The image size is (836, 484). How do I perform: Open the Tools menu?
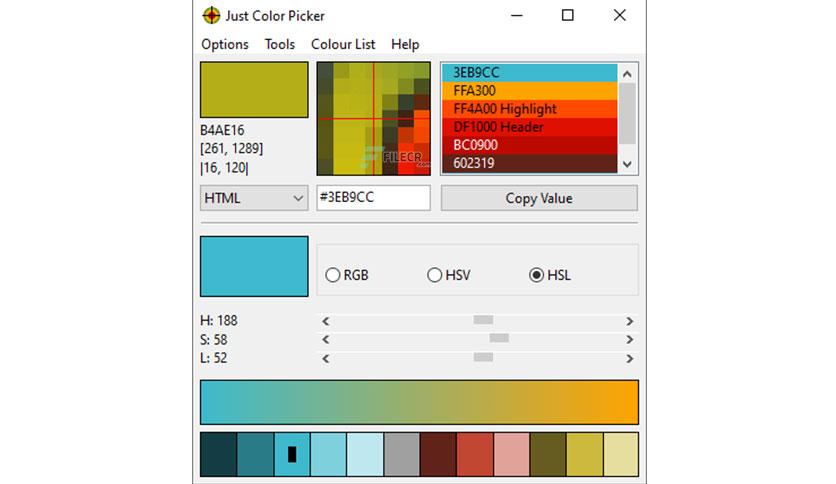279,44
